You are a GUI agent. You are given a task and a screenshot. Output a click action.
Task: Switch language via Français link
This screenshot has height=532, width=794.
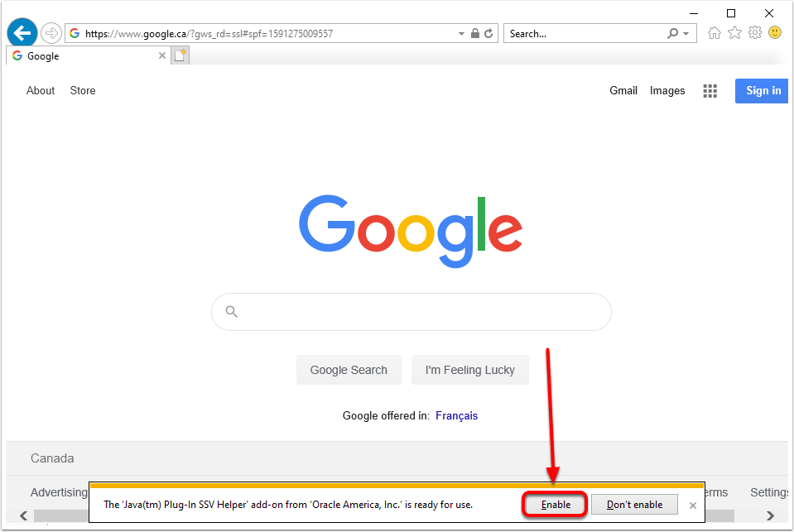coord(456,415)
